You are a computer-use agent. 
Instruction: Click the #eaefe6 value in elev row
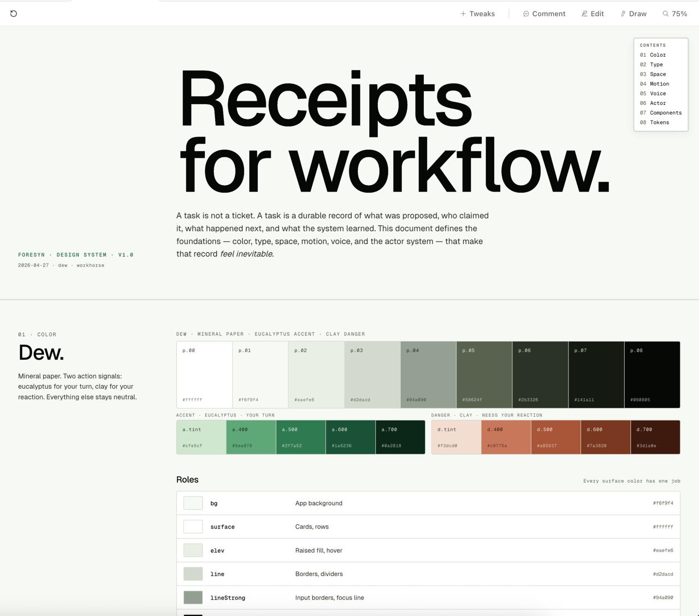(663, 550)
